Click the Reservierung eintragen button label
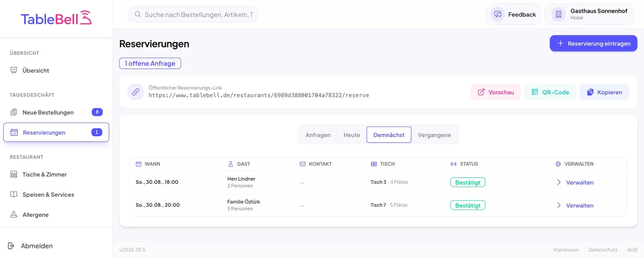The image size is (644, 258). [x=599, y=44]
